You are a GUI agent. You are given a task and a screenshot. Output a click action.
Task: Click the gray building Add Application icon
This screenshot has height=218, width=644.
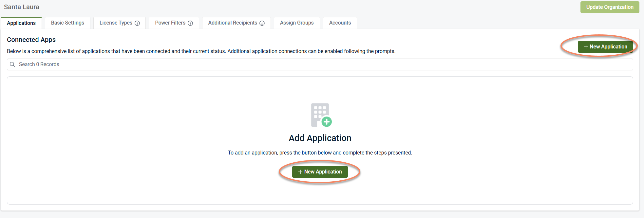tap(319, 114)
